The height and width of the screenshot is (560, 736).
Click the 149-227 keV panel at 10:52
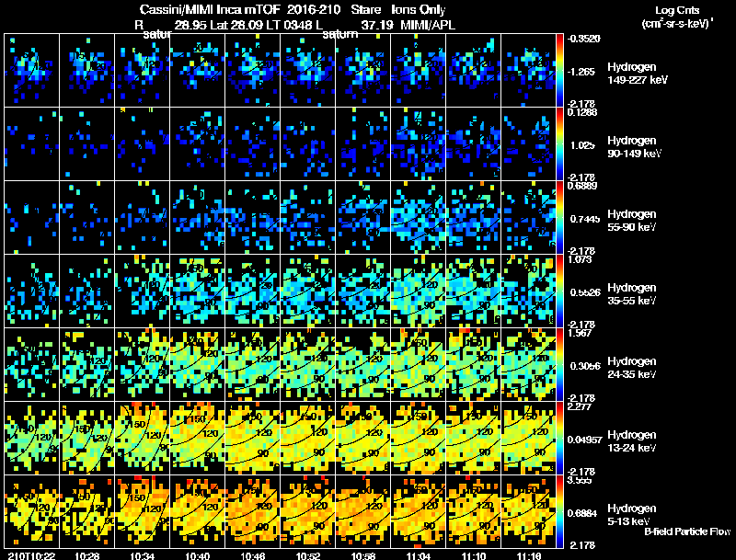(308, 71)
